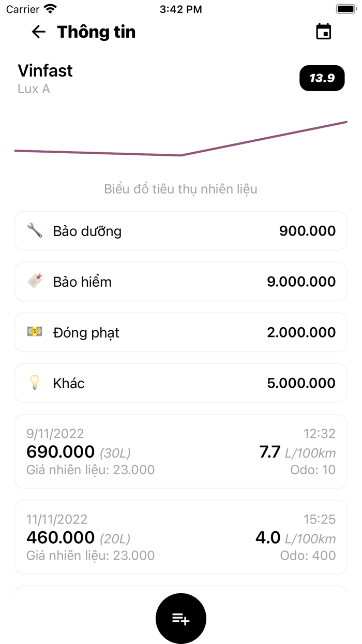The width and height of the screenshot is (362, 644).
Task: Select the Vinfast vehicle name
Action: coord(45,71)
